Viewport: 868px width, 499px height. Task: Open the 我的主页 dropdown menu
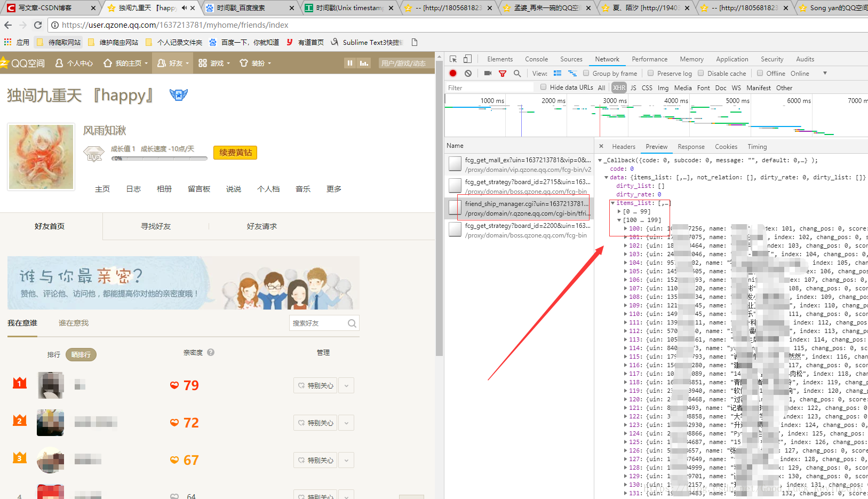point(126,63)
